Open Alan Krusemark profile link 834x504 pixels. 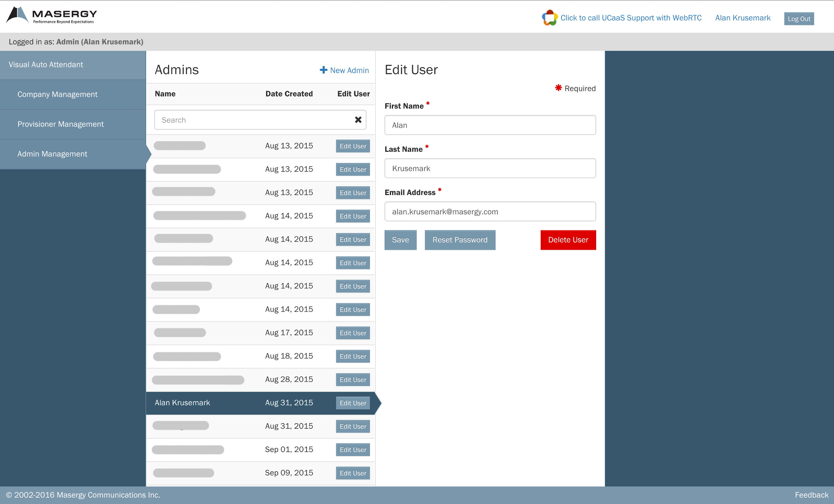(x=742, y=18)
